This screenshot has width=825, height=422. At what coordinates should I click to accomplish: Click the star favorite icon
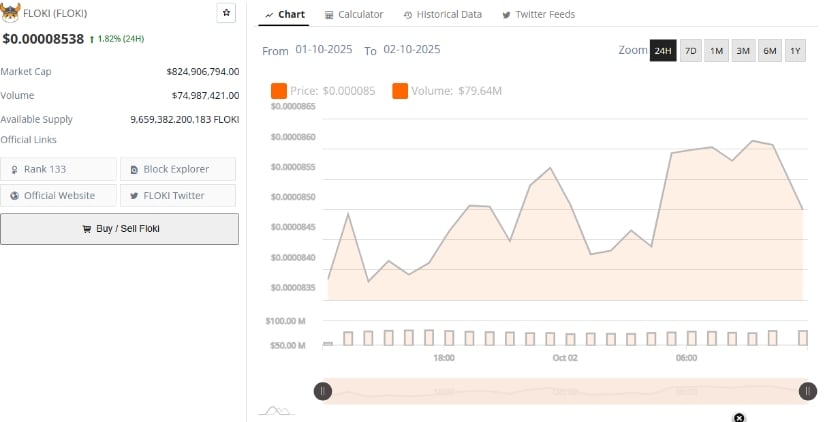(227, 13)
